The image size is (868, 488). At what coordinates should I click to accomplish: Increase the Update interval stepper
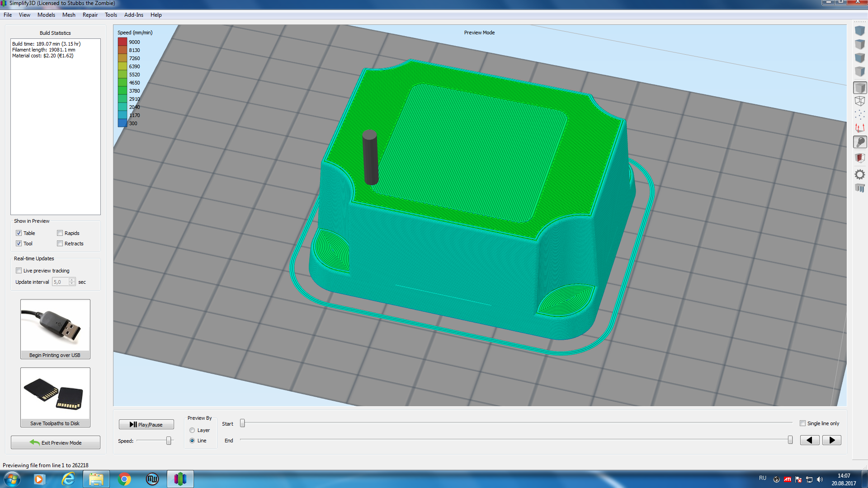pyautogui.click(x=72, y=280)
